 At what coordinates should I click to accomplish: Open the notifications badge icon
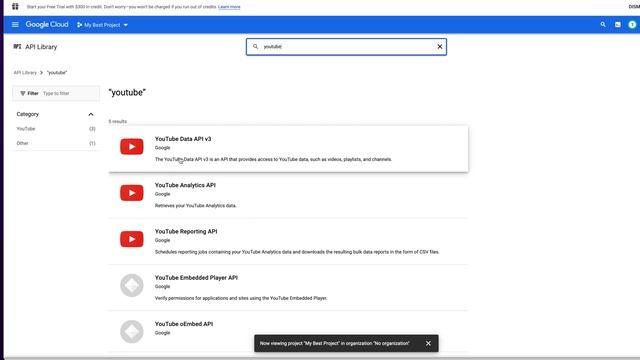tap(632, 24)
